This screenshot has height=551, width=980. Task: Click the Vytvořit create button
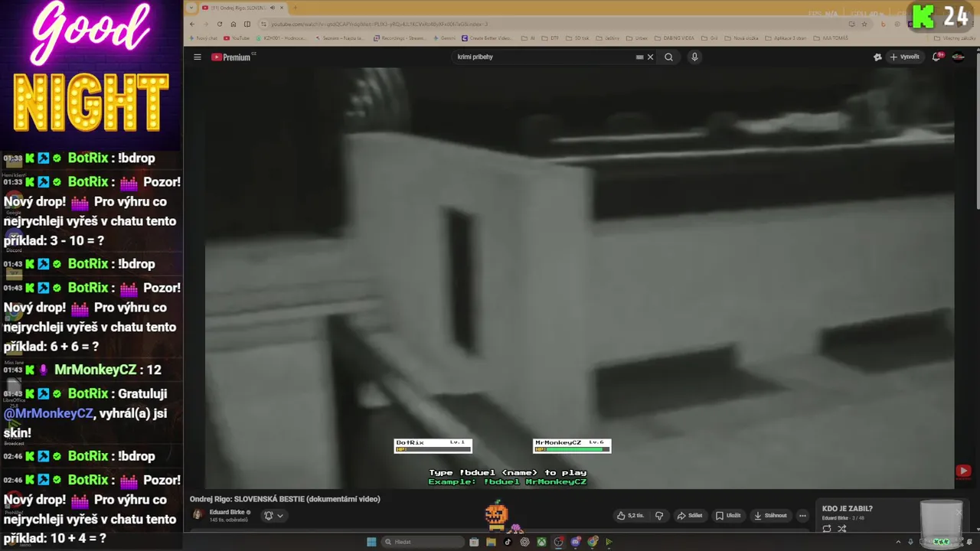click(x=904, y=57)
